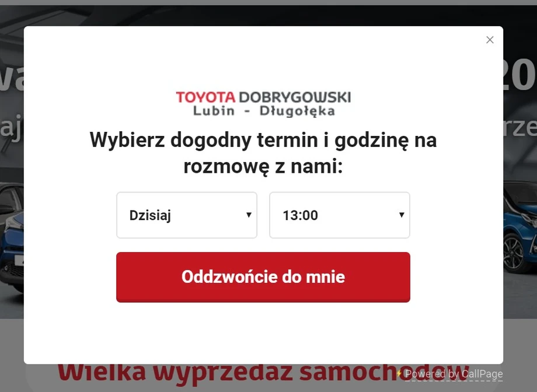Screen dimensions: 537x392
Task: Open the Dzisiaj day dropdown
Action: [x=187, y=215]
